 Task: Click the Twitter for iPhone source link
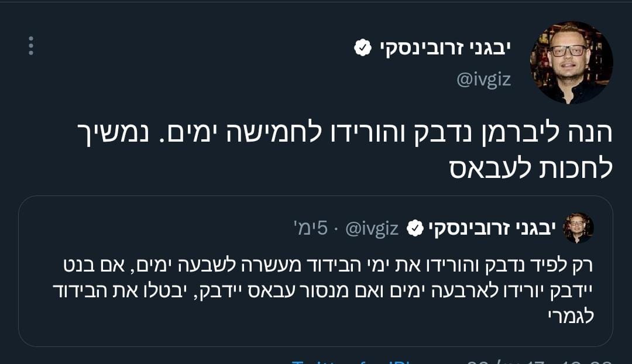click(351, 362)
